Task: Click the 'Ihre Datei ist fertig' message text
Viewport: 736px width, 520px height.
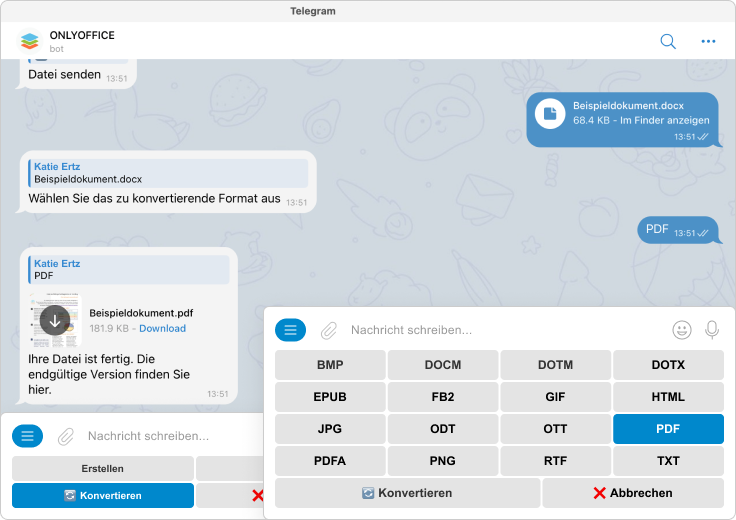Action: [x=109, y=374]
